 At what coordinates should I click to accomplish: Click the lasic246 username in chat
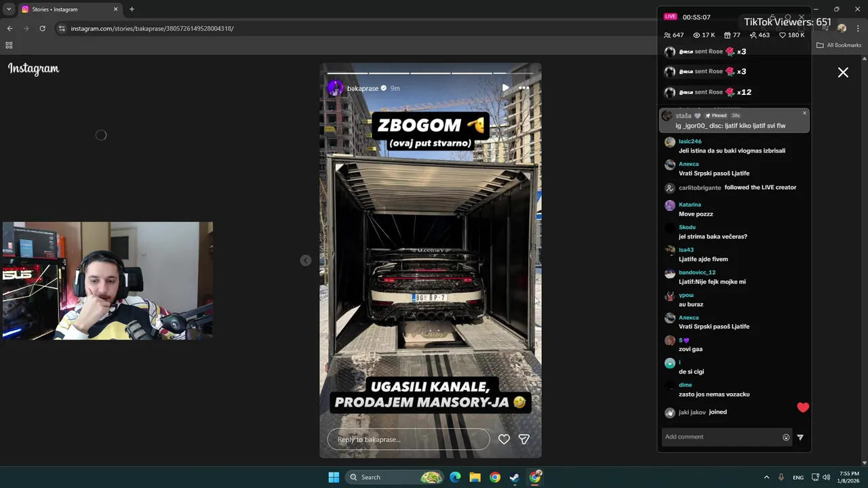pos(690,142)
